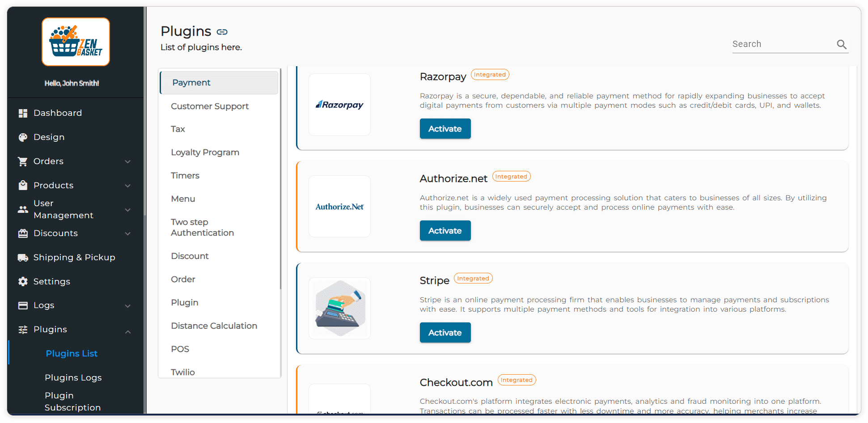
Task: Open the Design menu item
Action: pos(49,137)
